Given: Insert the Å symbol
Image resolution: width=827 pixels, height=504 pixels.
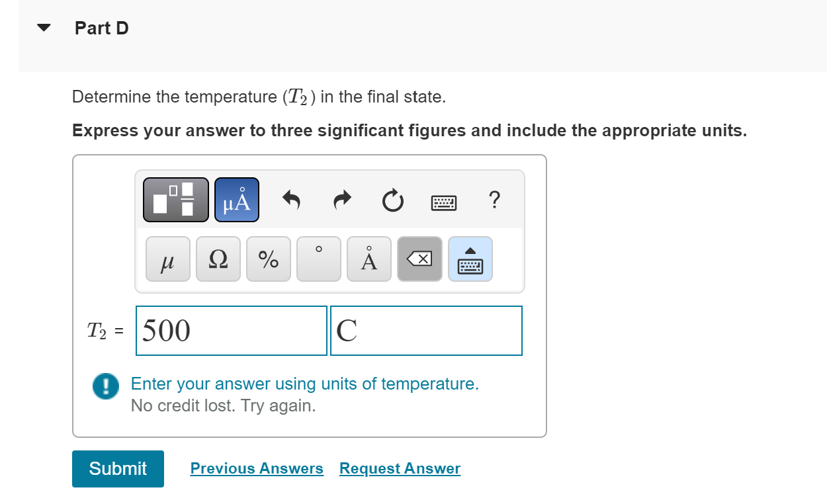Looking at the screenshot, I should pyautogui.click(x=369, y=259).
